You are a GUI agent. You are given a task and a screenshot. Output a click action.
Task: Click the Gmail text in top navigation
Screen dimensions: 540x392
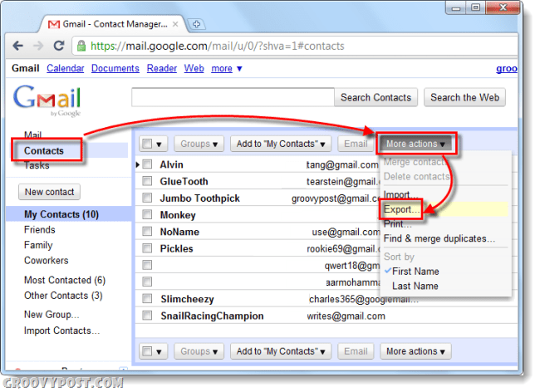[x=26, y=68]
